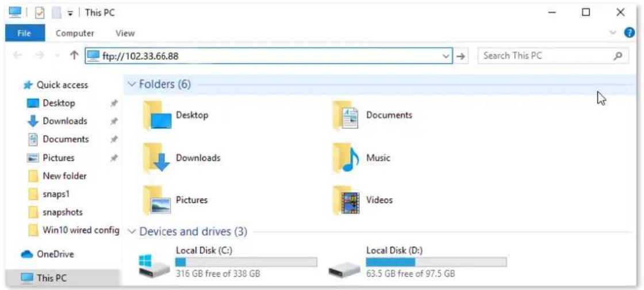Click the "Music" folder name
This screenshot has width=644, height=290.
378,158
